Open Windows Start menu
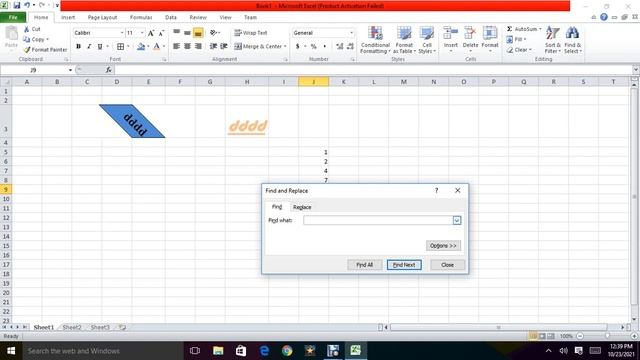Image resolution: width=640 pixels, height=360 pixels. pos(11,351)
